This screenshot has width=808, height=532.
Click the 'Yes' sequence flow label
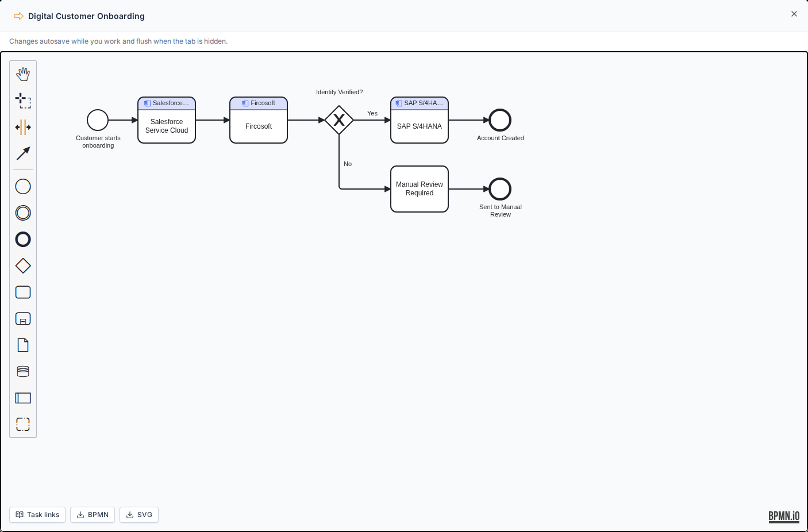point(372,113)
